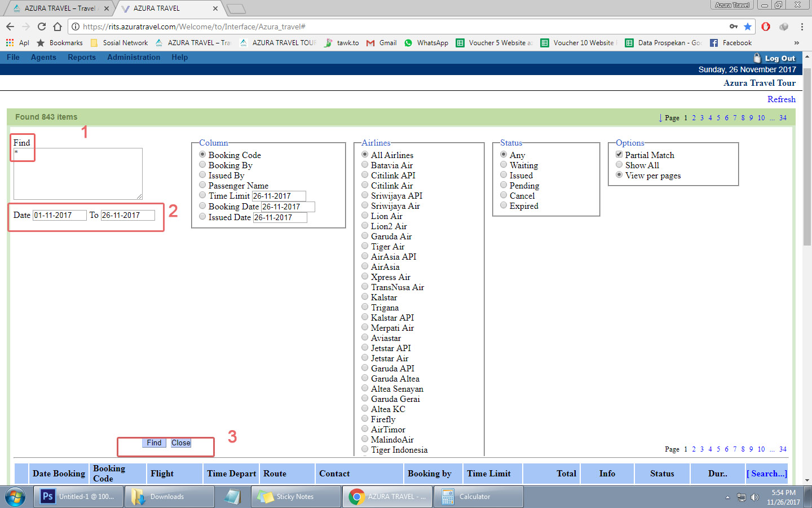Open the Opera extension icon in toolbar
The image size is (812, 508).
pyautogui.click(x=766, y=27)
